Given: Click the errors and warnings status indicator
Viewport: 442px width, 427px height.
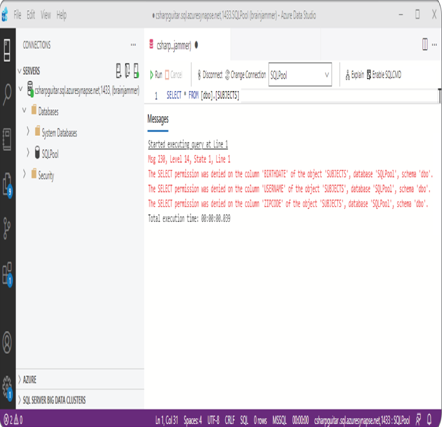Looking at the screenshot, I should coord(13,419).
